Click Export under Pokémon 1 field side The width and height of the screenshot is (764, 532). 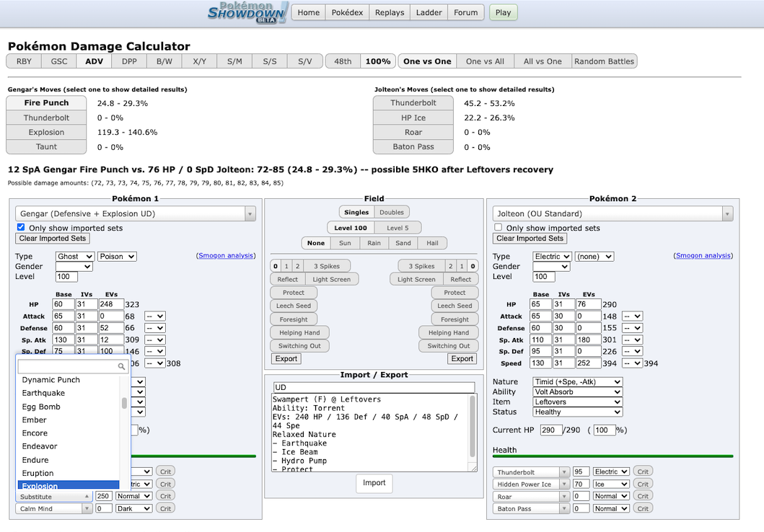(286, 359)
